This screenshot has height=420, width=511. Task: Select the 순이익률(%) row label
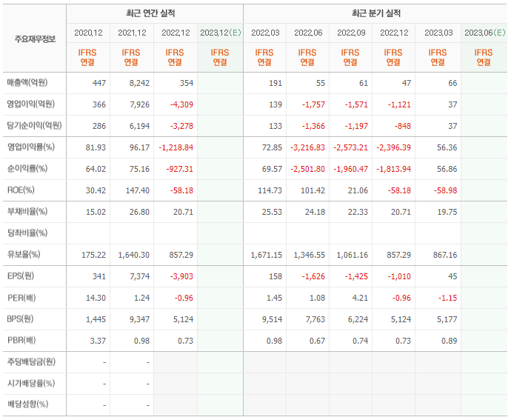click(x=27, y=169)
